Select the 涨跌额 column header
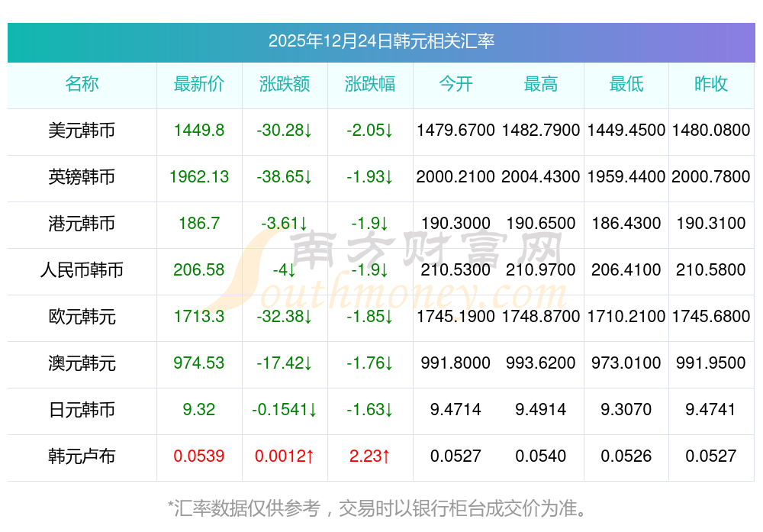Image resolution: width=763 pixels, height=532 pixels. coord(285,85)
